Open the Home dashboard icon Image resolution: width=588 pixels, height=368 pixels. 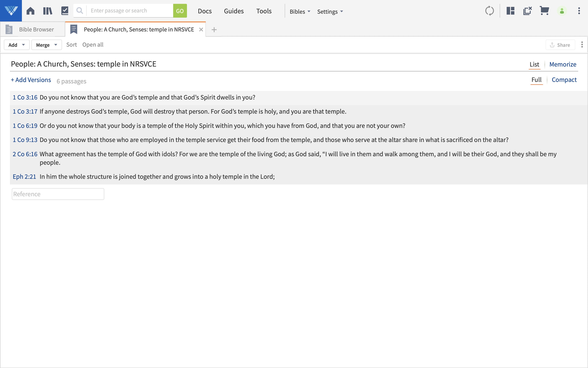click(30, 11)
